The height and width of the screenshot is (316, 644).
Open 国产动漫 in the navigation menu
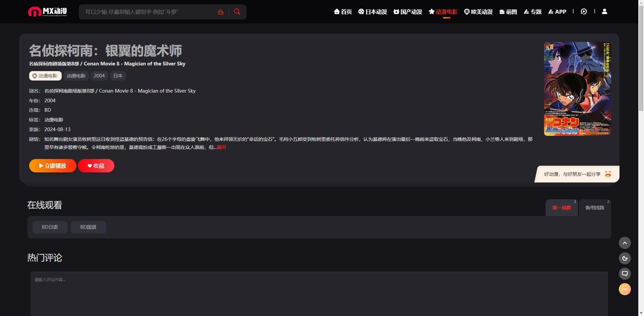tap(408, 12)
